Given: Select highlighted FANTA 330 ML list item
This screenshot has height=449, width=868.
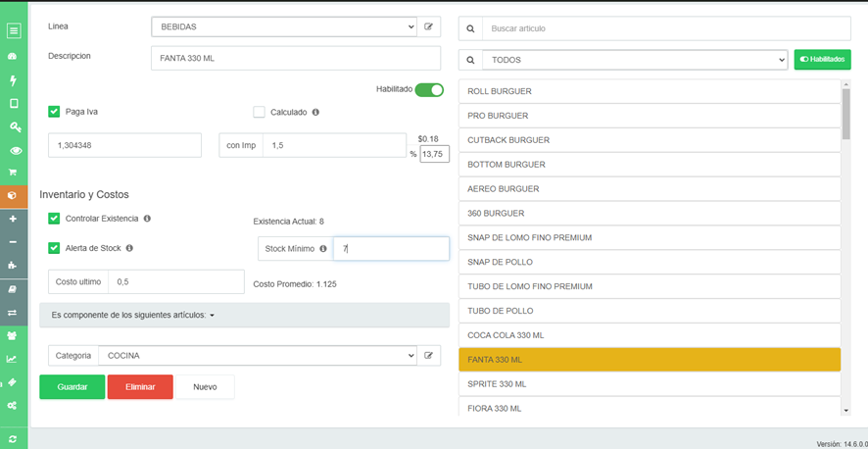Looking at the screenshot, I should point(650,360).
